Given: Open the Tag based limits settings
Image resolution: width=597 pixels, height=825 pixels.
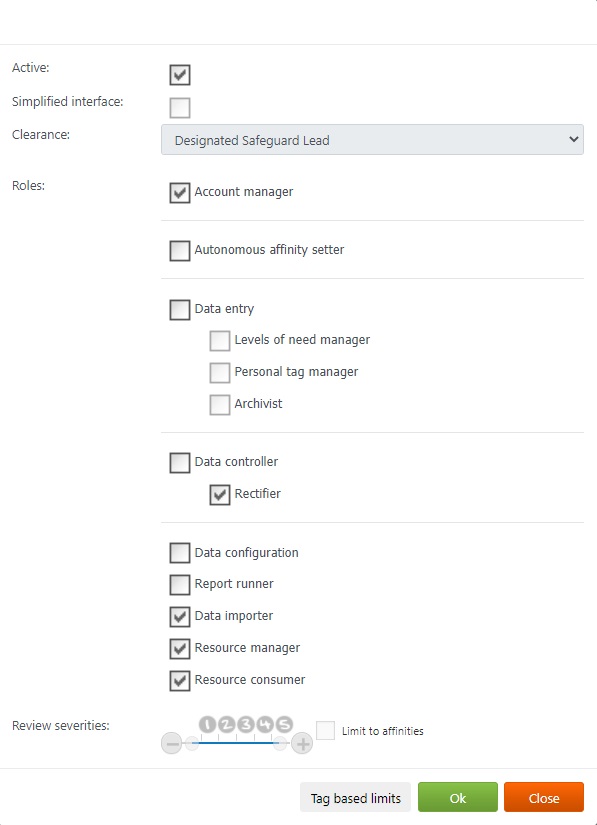Looking at the screenshot, I should [x=356, y=798].
